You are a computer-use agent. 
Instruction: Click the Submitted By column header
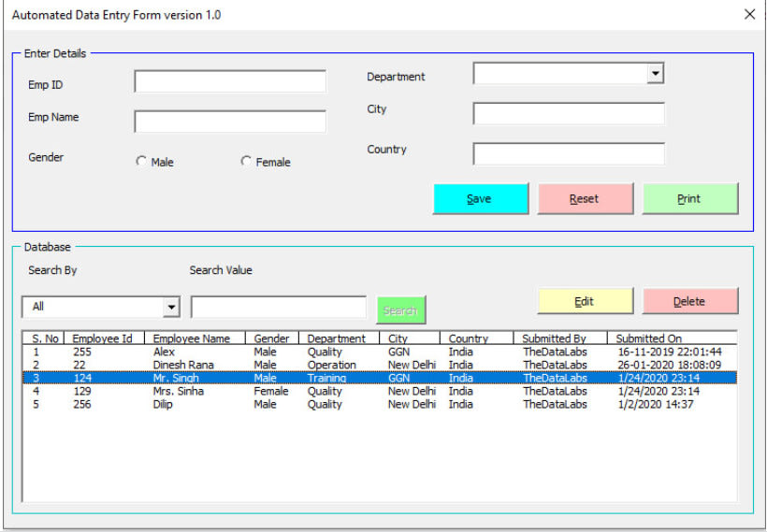click(x=560, y=338)
